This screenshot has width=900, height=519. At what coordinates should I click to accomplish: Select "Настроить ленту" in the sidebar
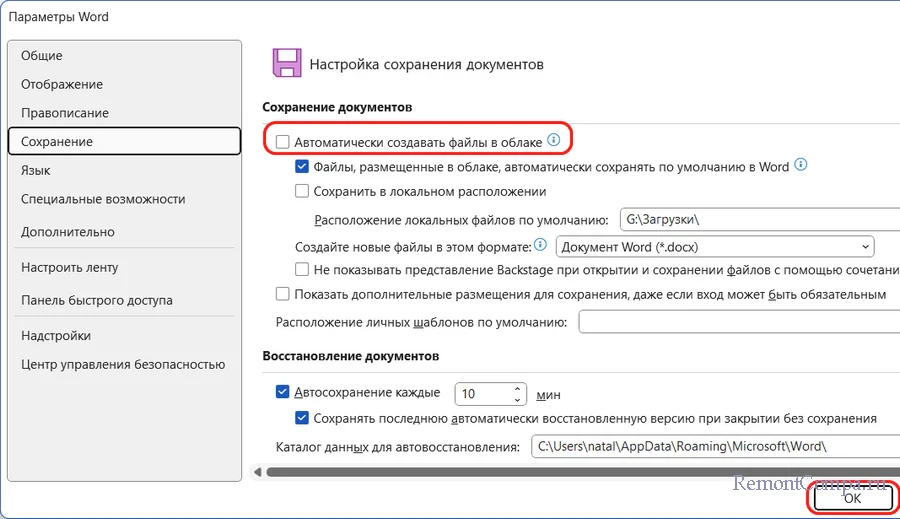[x=70, y=267]
